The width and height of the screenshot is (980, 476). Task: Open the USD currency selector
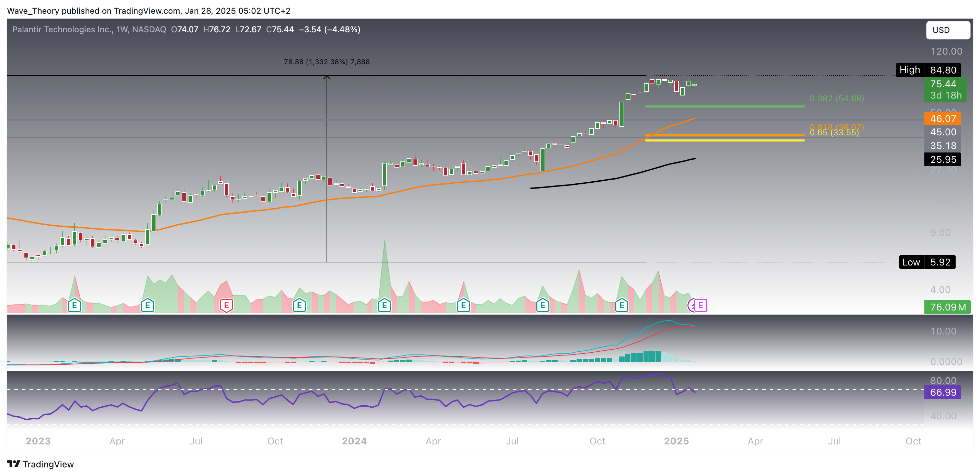coord(948,30)
